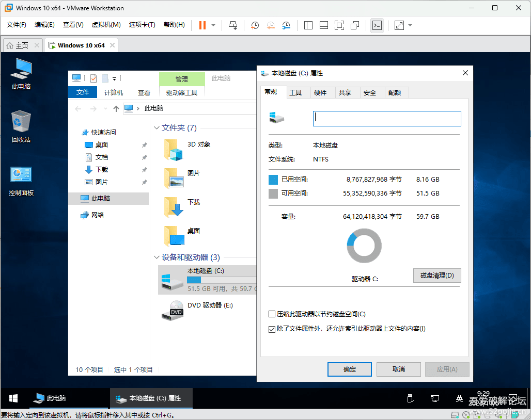Collapse the 设备和驱动器 (3) section
531x420 pixels.
pyautogui.click(x=156, y=257)
